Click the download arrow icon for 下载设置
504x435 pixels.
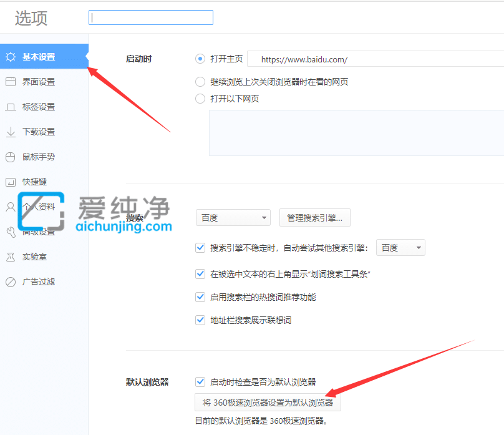pyautogui.click(x=11, y=132)
